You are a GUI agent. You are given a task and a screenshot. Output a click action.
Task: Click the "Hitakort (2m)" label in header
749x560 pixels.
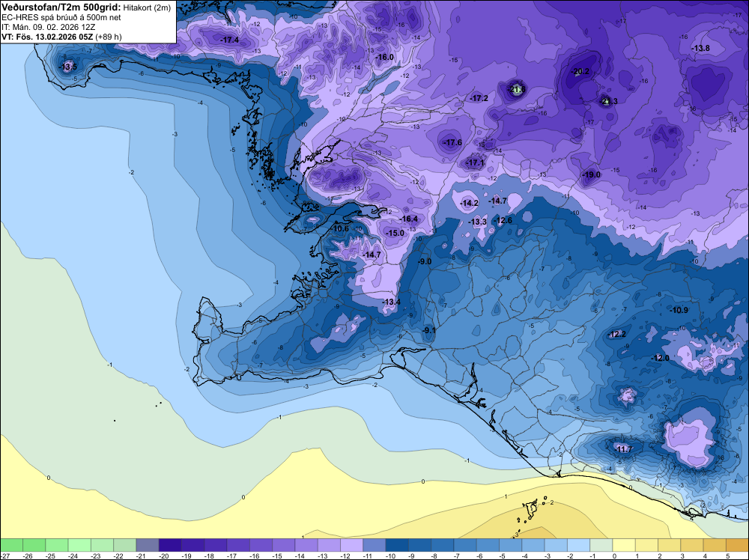click(147, 7)
